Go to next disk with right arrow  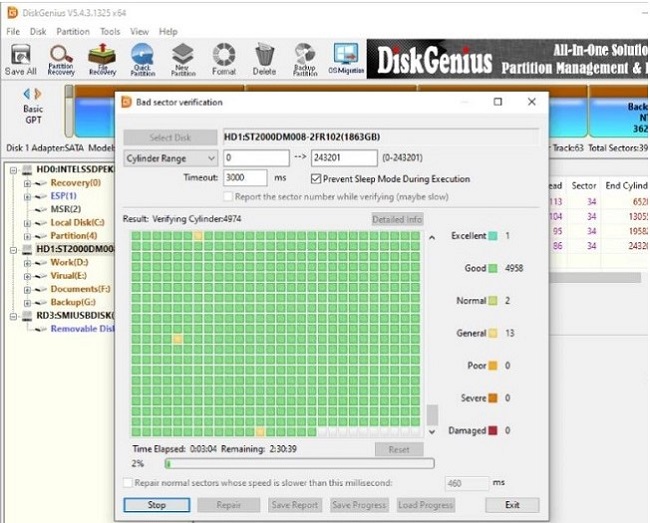tap(38, 94)
